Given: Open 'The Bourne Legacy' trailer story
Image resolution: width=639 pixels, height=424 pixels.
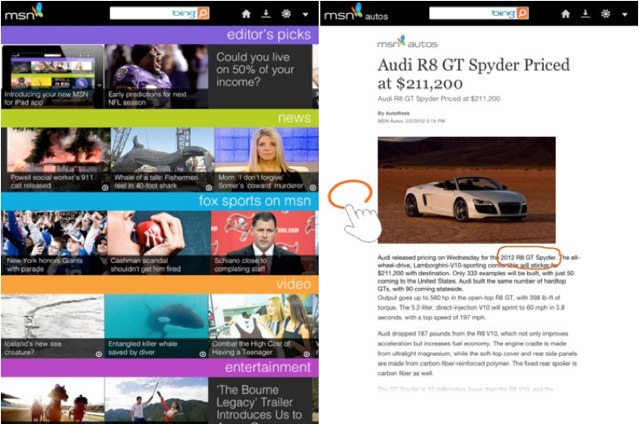Looking at the screenshot, I should (264, 400).
